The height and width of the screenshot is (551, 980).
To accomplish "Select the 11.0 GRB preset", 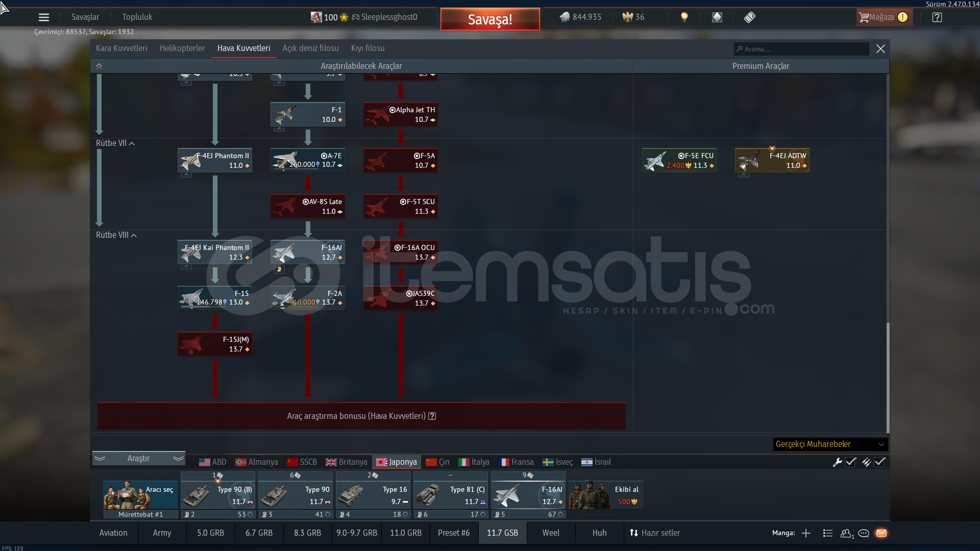I will (406, 533).
